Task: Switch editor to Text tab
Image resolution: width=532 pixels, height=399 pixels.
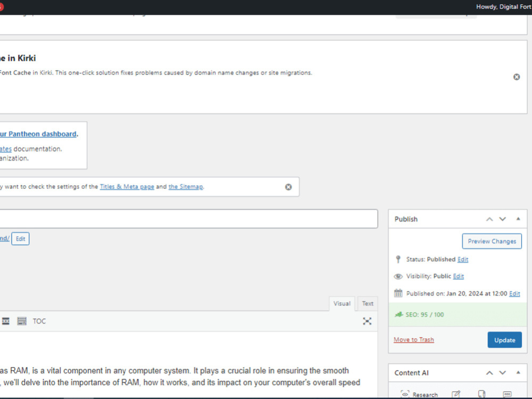Action: tap(368, 304)
